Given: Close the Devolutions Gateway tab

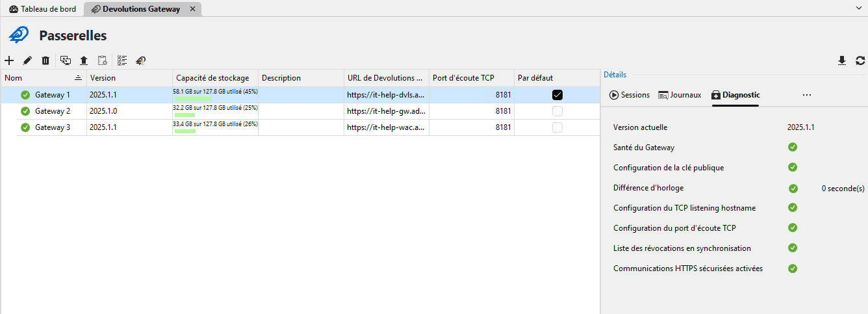Looking at the screenshot, I should (192, 9).
